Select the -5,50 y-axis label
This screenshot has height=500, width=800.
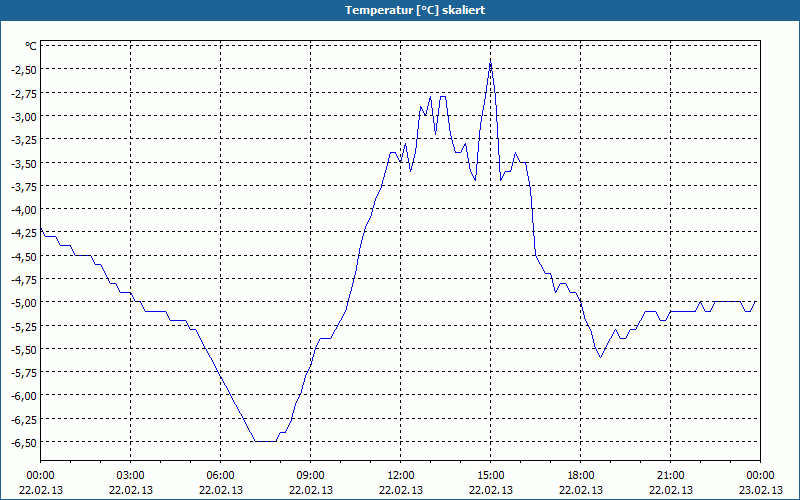click(24, 349)
